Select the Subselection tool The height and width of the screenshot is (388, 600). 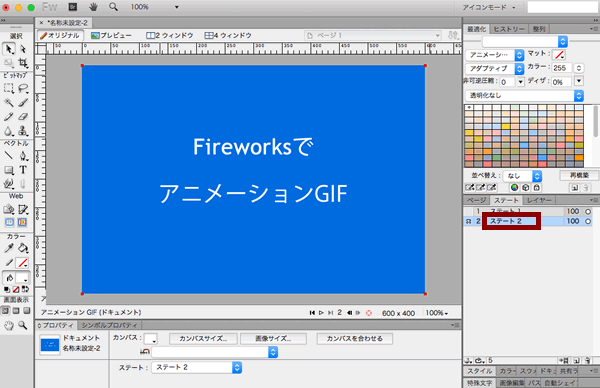coord(23,49)
